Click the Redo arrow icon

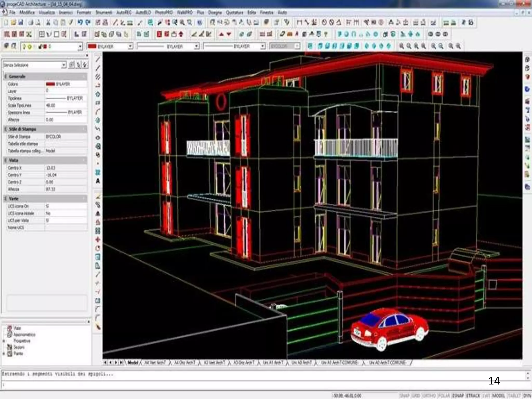(x=88, y=23)
